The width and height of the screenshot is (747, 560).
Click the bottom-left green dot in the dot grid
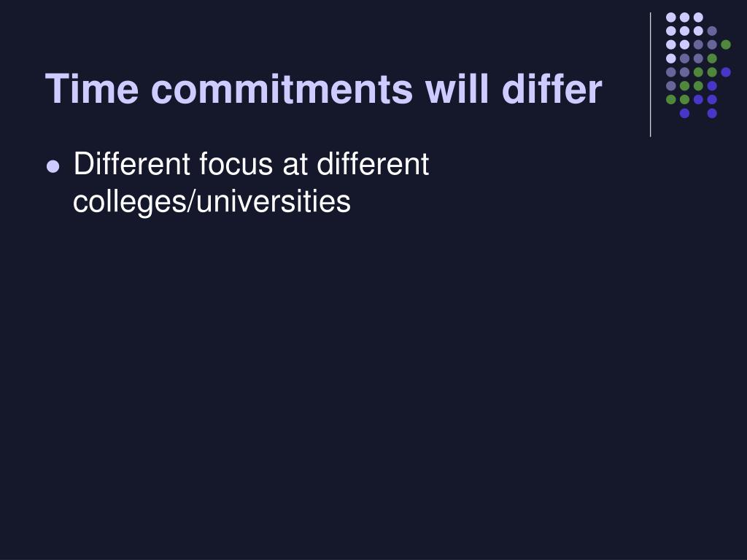tap(671, 99)
